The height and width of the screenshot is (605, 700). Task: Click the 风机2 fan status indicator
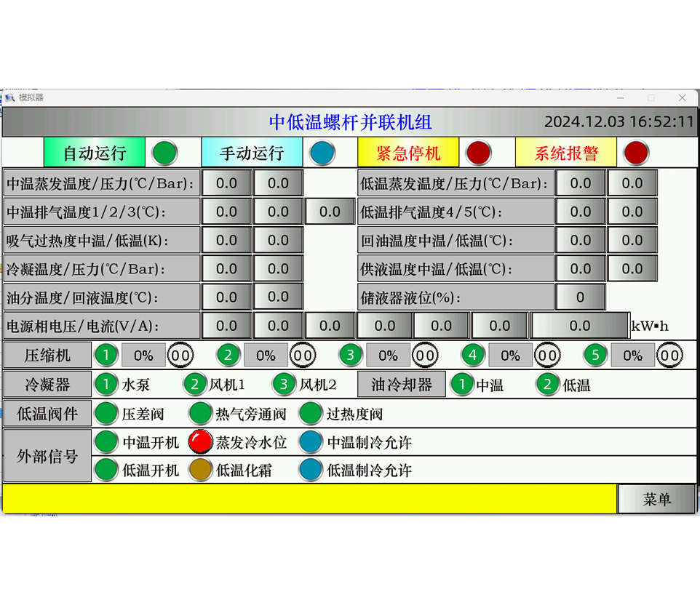tap(284, 384)
